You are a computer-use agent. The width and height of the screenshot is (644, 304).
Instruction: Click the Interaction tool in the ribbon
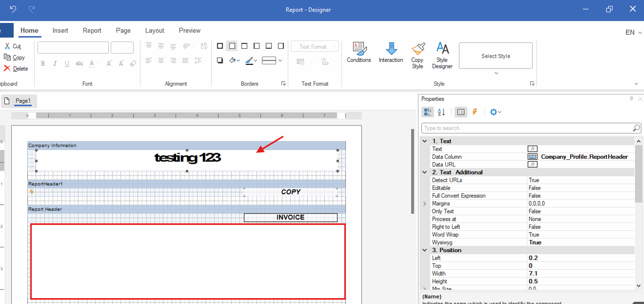(x=390, y=52)
